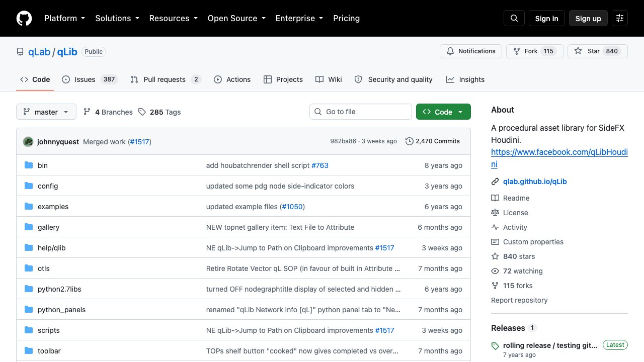Open the search magnifier button
This screenshot has width=644, height=362.
point(514,18)
